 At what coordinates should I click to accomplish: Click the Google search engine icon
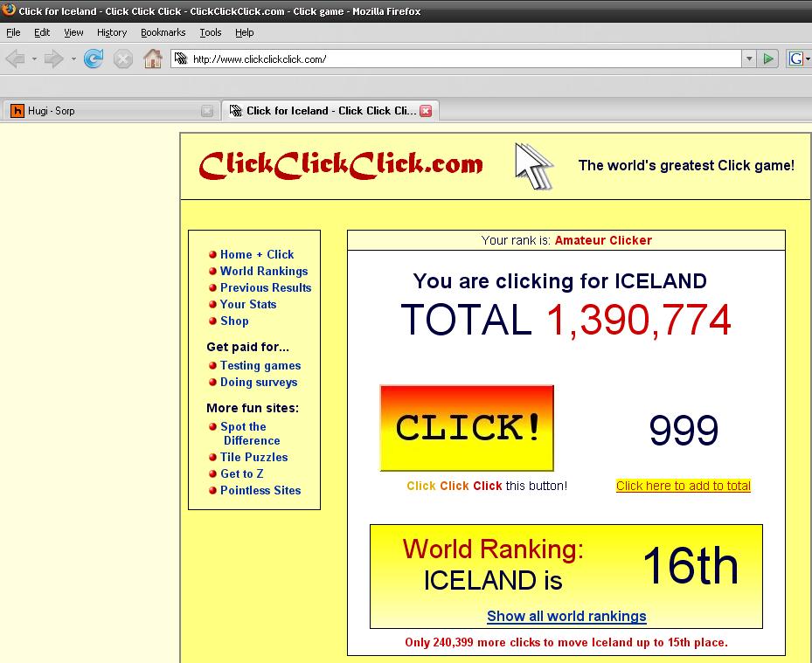795,59
